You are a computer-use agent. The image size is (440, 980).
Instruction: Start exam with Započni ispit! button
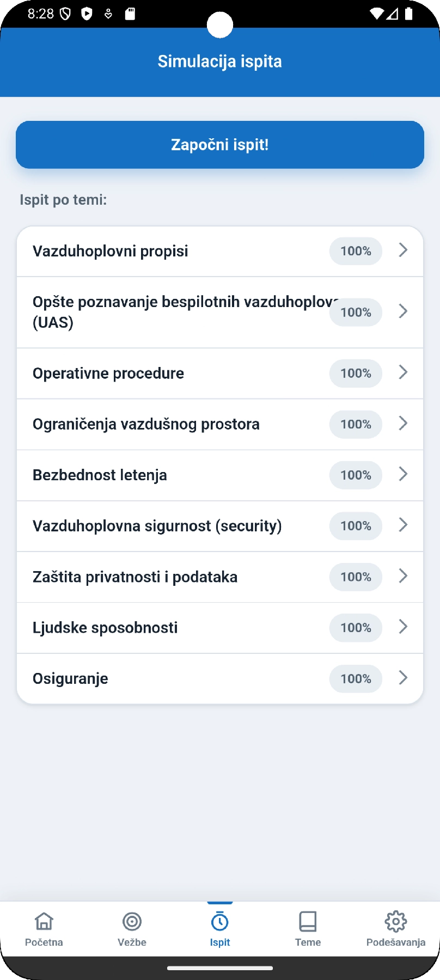click(220, 145)
